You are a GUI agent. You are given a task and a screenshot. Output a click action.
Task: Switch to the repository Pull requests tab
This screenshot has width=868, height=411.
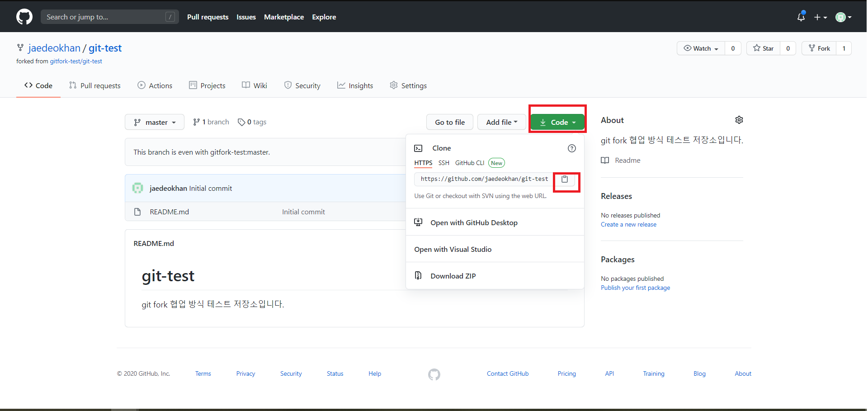pos(95,85)
